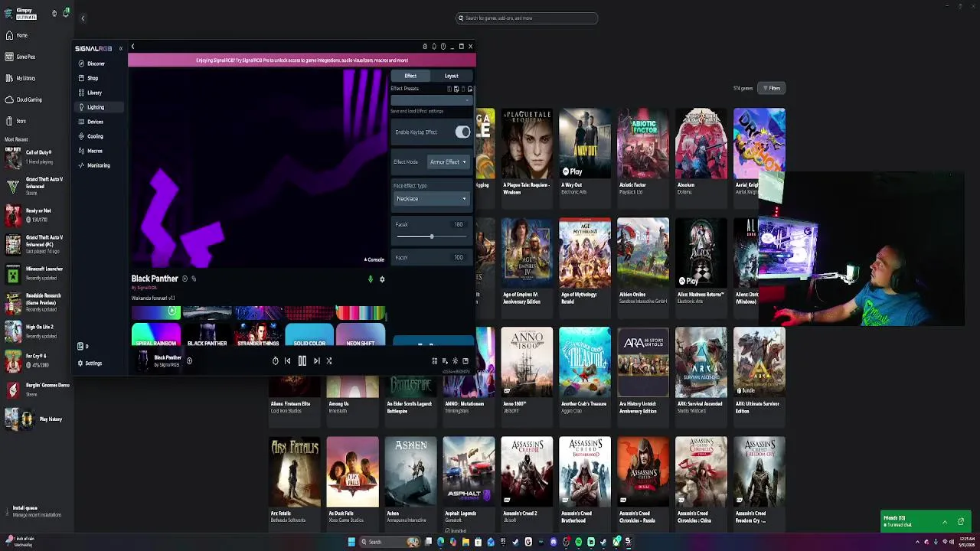Select the Solid Color effect thumbnail

[309, 335]
